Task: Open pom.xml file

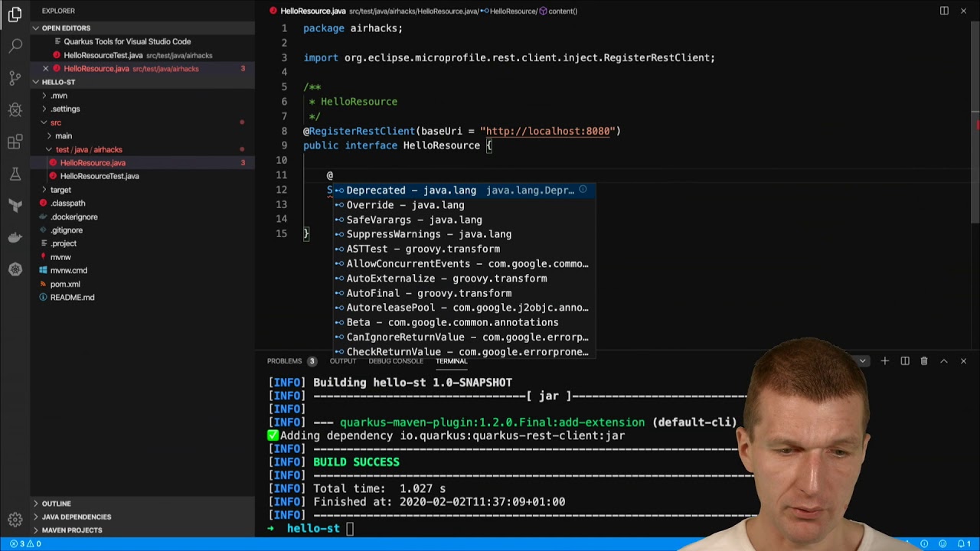Action: pyautogui.click(x=65, y=284)
